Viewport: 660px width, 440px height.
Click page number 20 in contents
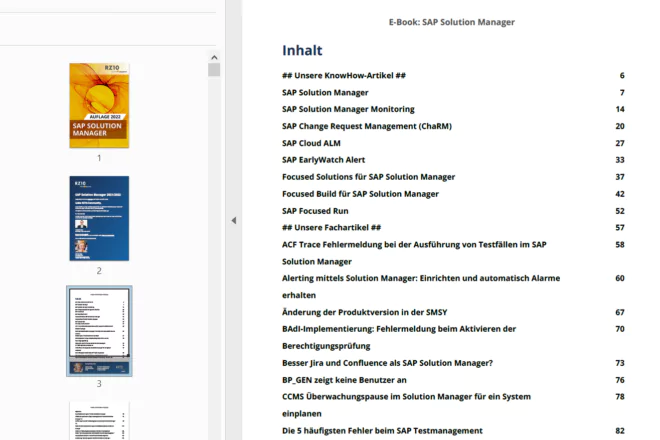point(620,126)
